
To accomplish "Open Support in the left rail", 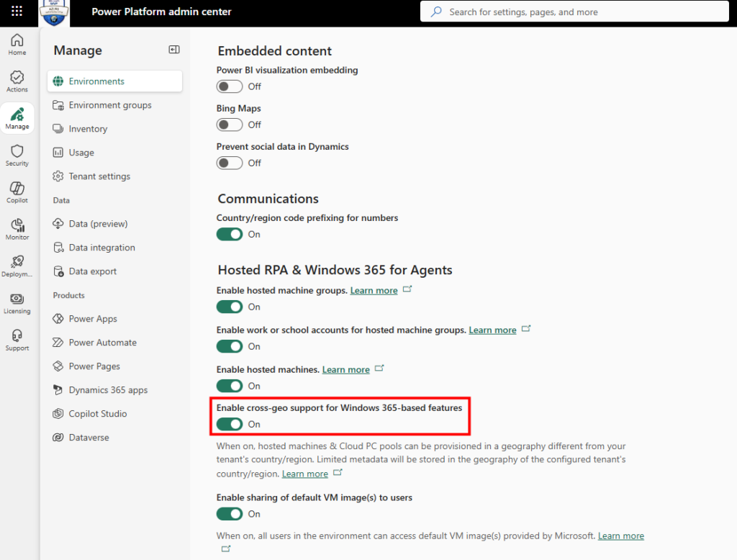I will [17, 340].
